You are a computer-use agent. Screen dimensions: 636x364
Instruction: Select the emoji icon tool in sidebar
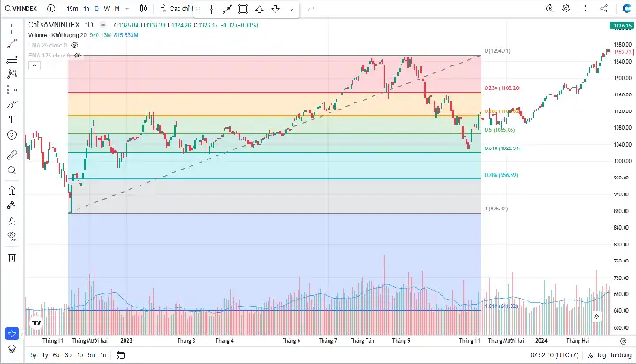pos(11,134)
